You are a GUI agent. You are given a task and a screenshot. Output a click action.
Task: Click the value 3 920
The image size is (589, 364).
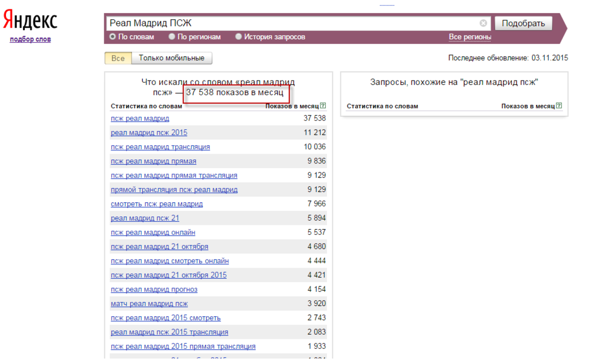point(317,303)
